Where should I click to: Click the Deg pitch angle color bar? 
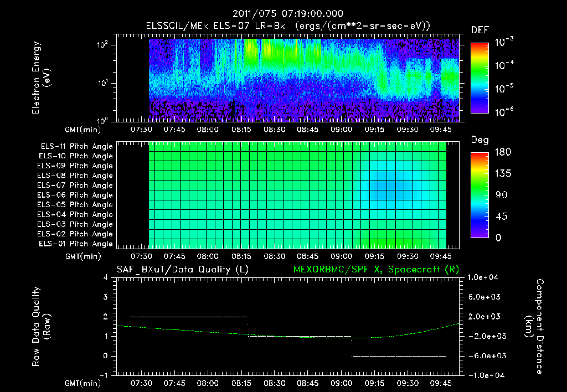click(x=480, y=195)
